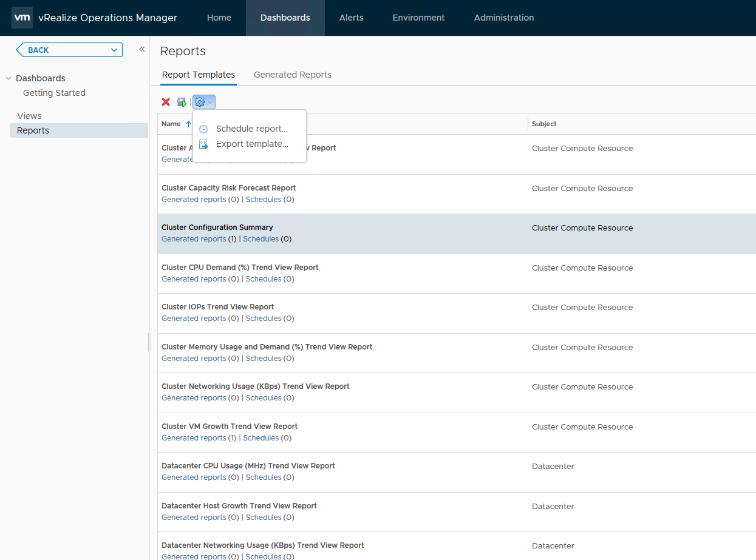Select Cluster Memory Usage and Demand report title
This screenshot has width=756, height=560.
267,347
